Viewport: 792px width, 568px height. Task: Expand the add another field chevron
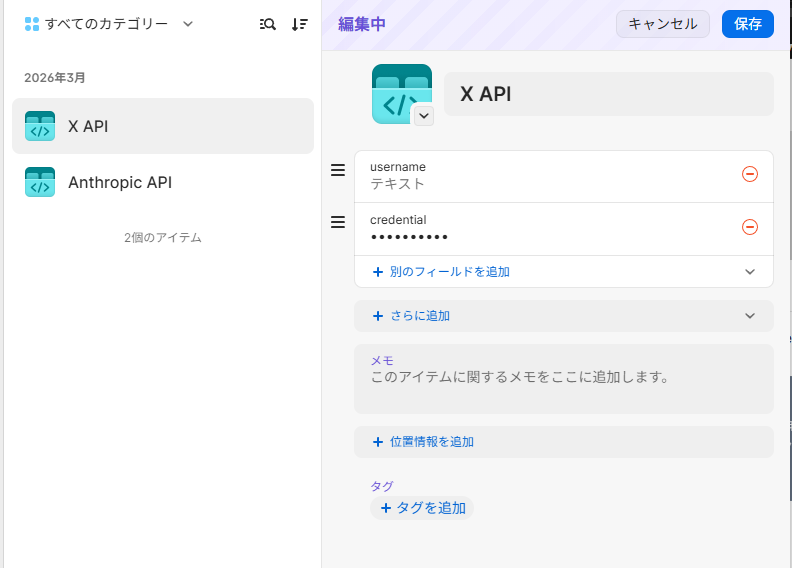click(x=750, y=271)
